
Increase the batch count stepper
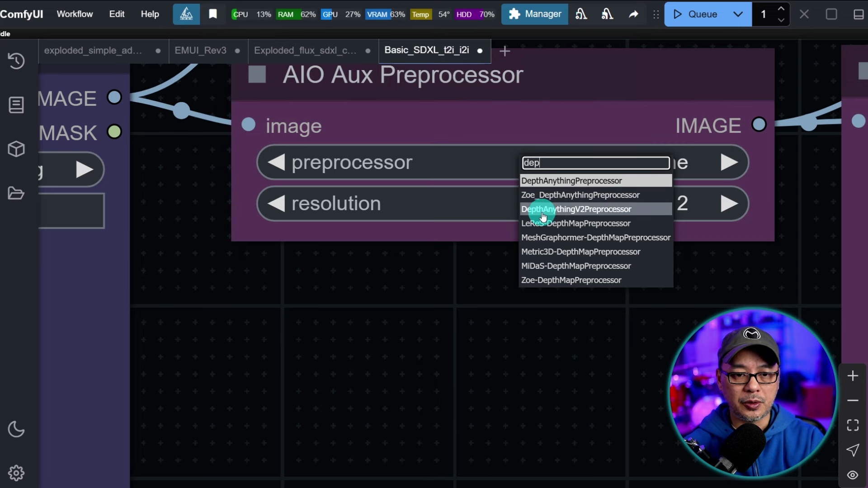click(781, 9)
